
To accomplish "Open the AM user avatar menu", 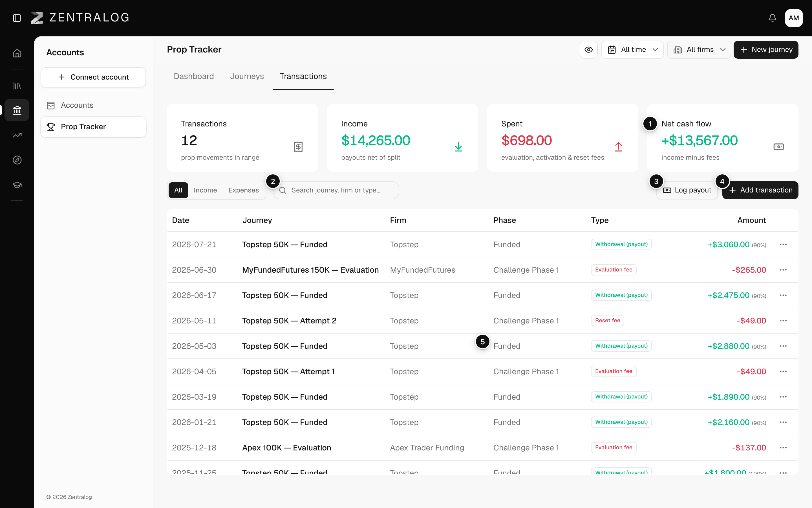I will 794,18.
